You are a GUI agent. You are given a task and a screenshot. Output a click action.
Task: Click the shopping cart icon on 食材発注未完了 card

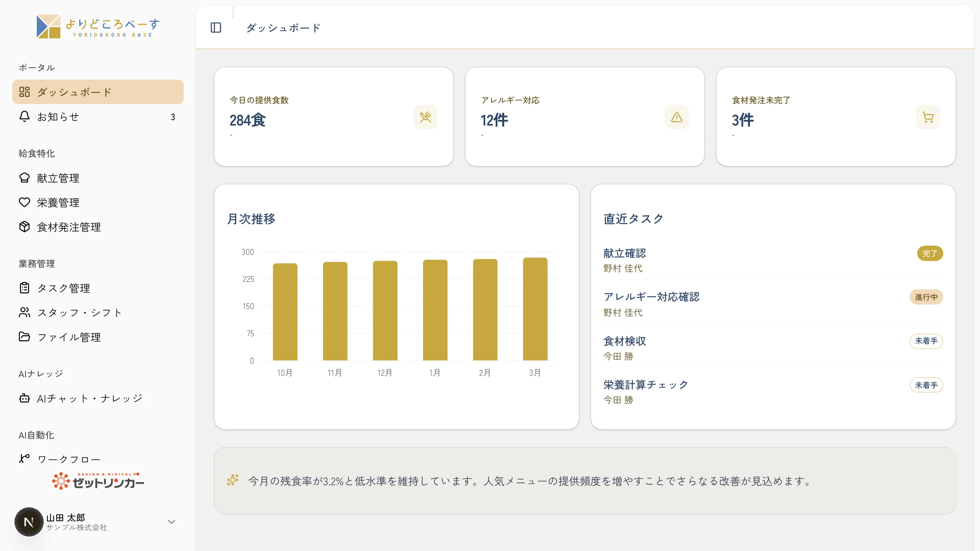(x=928, y=117)
